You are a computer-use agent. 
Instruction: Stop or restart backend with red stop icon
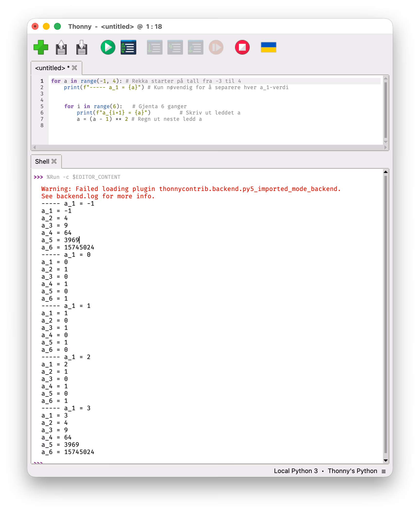pos(242,47)
